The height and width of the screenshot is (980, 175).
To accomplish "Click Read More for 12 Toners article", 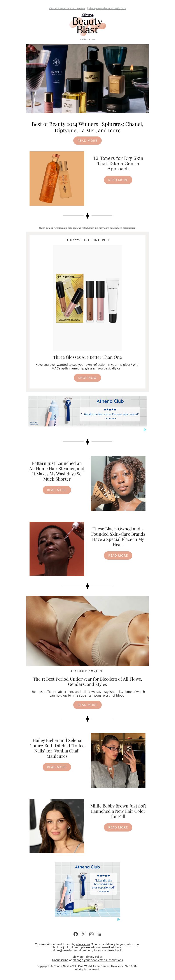I will coord(118,180).
